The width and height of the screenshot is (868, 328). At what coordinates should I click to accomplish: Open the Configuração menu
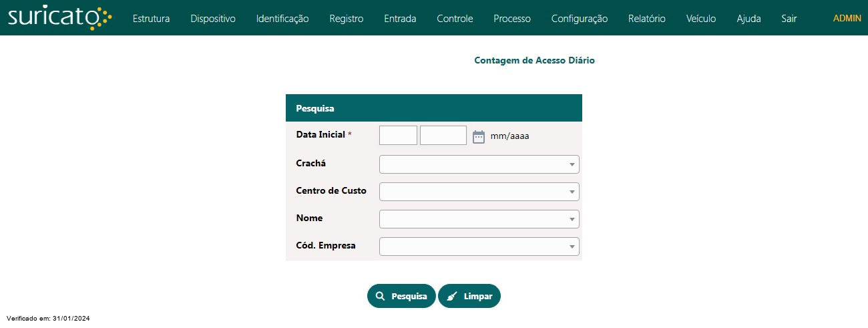pyautogui.click(x=580, y=19)
